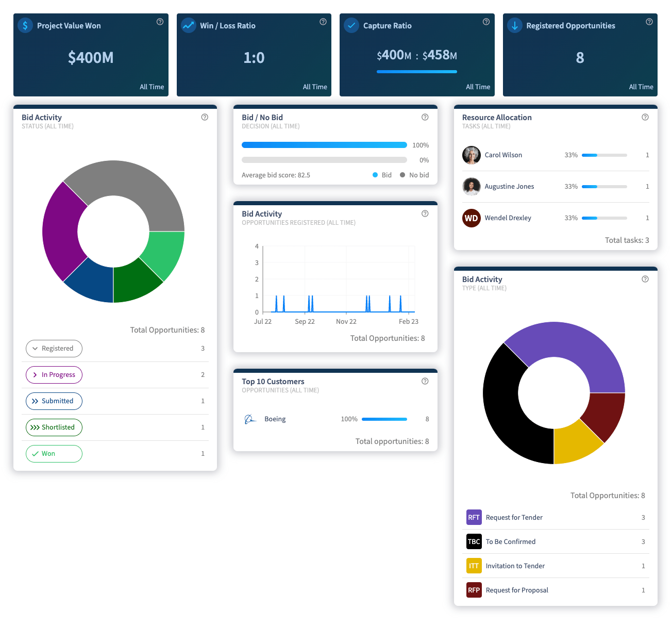The width and height of the screenshot is (672, 626).
Task: Expand the Submitted status row
Action: point(54,401)
